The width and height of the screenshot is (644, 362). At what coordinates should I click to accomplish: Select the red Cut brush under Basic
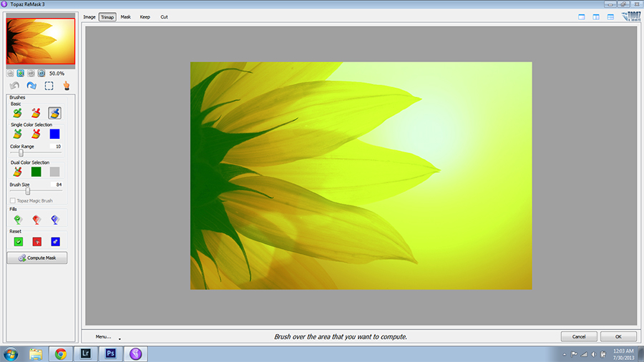(36, 113)
